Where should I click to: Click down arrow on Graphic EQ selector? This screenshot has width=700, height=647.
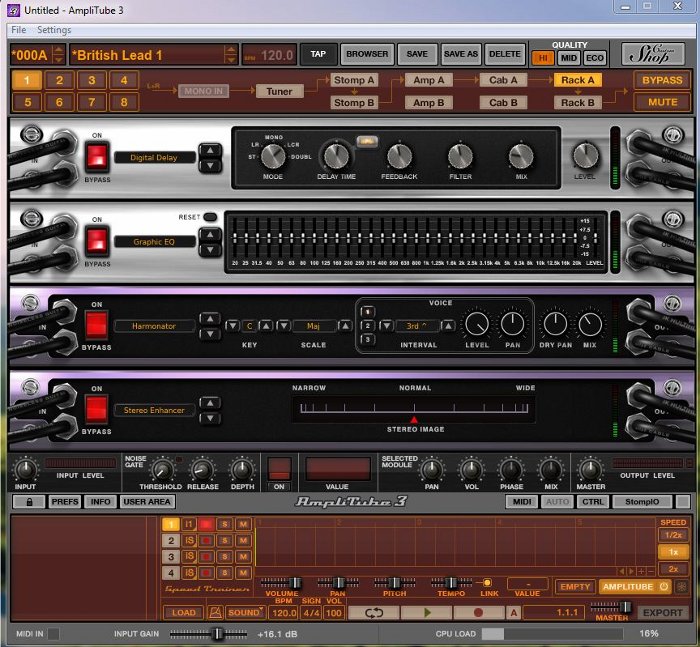210,250
